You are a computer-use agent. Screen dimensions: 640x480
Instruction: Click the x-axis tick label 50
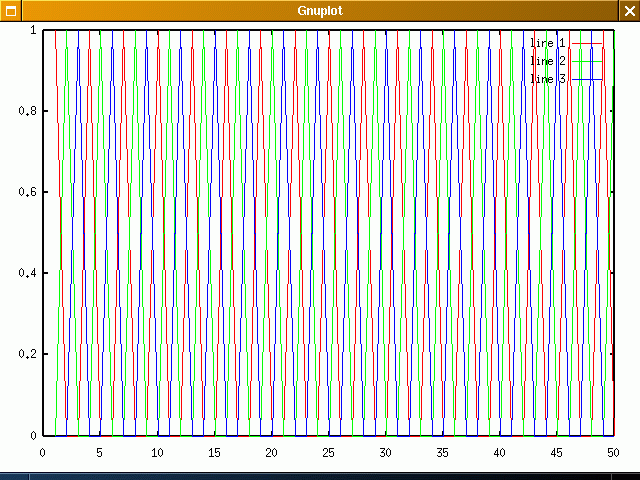[x=614, y=453]
